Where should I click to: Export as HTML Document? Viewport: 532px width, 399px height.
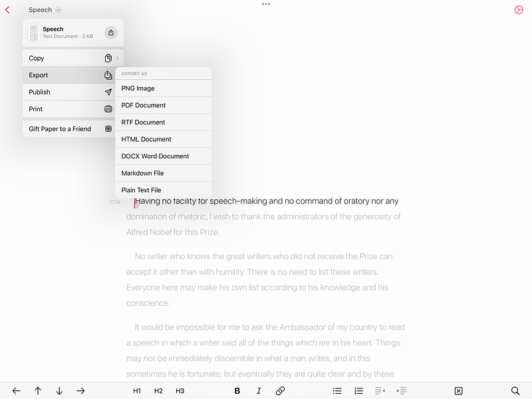coord(164,139)
